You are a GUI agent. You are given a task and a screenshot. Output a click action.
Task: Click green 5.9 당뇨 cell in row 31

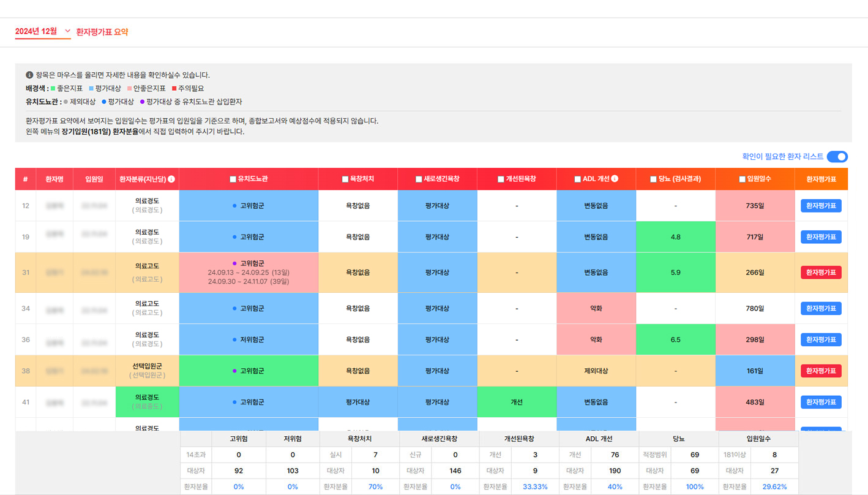675,273
